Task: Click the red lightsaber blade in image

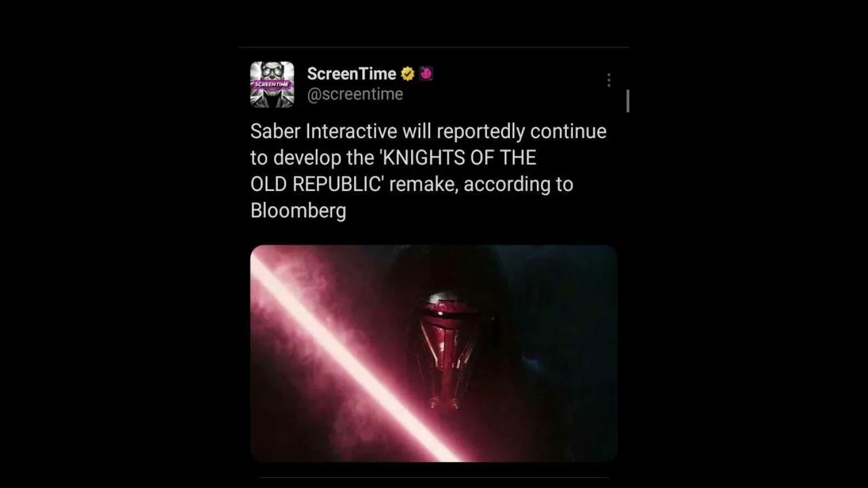Action: [352, 352]
